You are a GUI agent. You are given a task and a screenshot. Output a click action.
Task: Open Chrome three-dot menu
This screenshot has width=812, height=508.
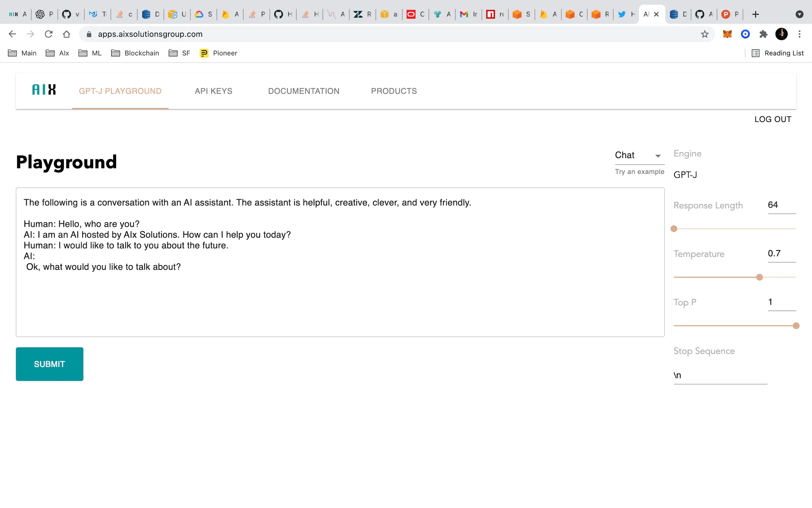coord(799,34)
